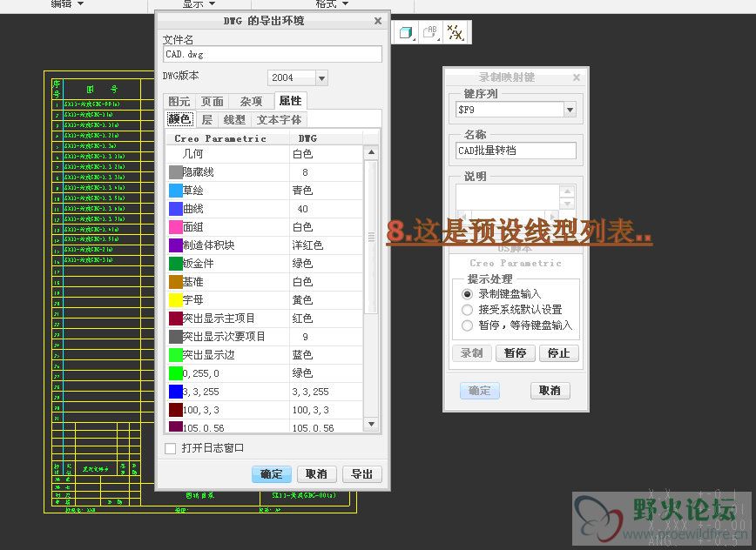
Task: Switch to the 页面 tab
Action: click(213, 102)
